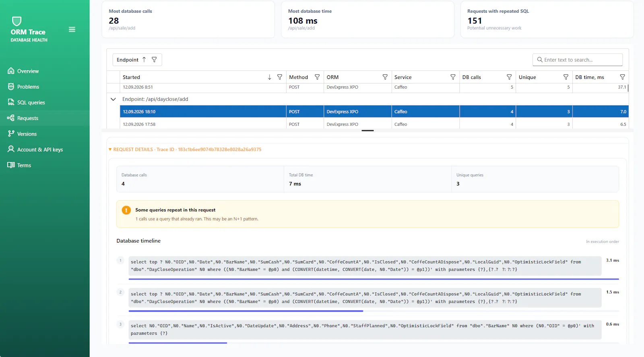Collapse the REQUEST DETAILS section
Screen dimensions: 644x357
[x=110, y=149]
